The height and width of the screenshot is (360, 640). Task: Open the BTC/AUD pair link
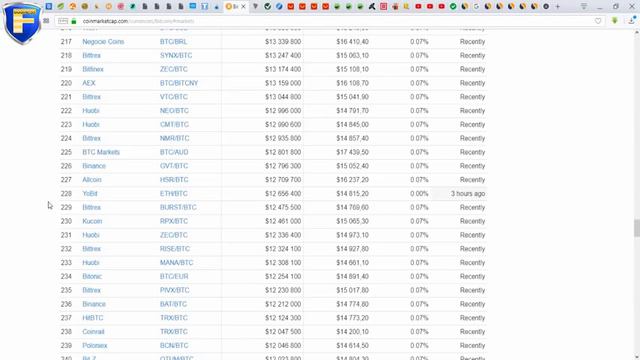[174, 152]
